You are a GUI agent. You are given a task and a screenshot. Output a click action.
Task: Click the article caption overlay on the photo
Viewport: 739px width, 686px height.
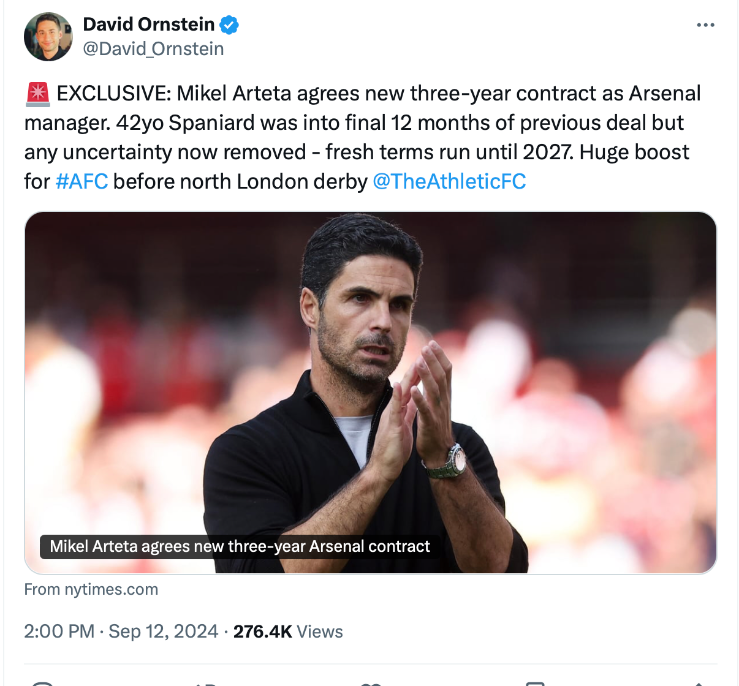240,546
